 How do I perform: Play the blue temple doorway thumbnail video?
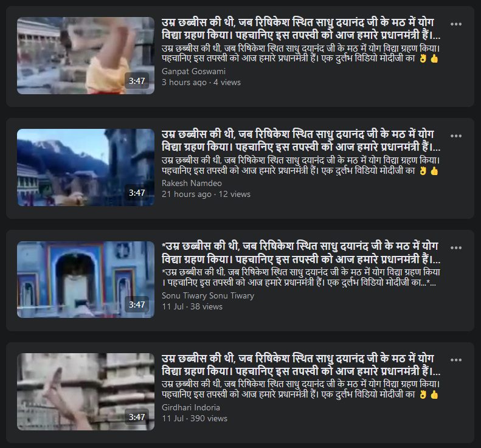tap(86, 280)
